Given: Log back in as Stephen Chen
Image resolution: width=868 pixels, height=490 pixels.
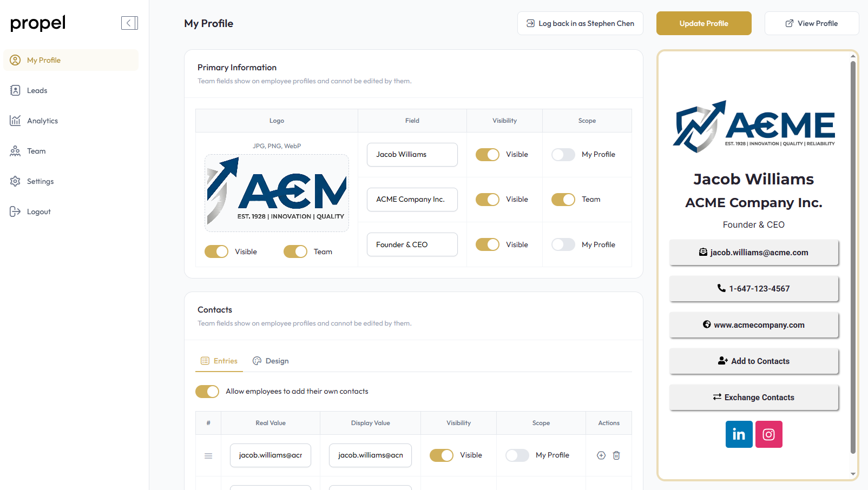Looking at the screenshot, I should point(580,23).
